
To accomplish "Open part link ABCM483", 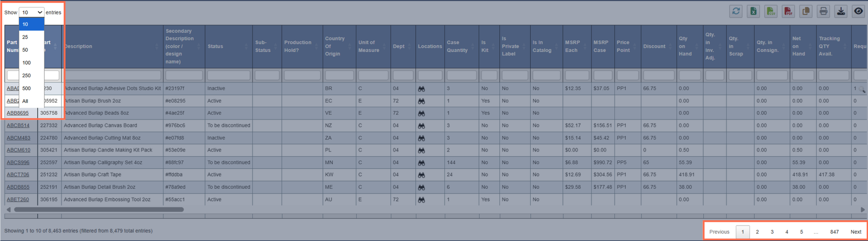I will click(x=18, y=138).
